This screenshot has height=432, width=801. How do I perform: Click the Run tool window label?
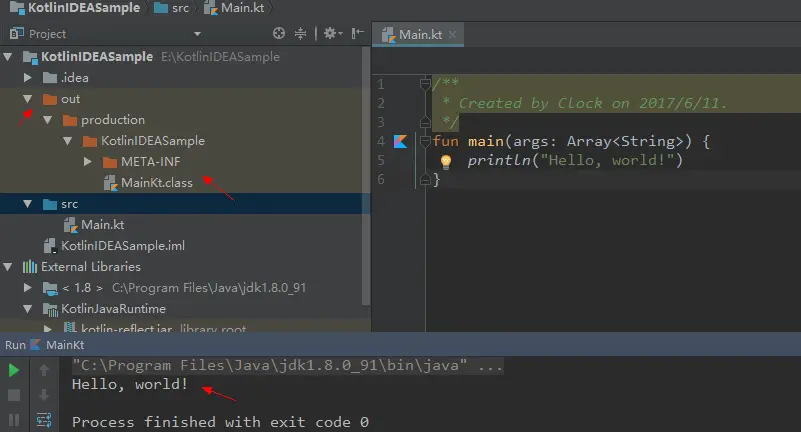[15, 345]
